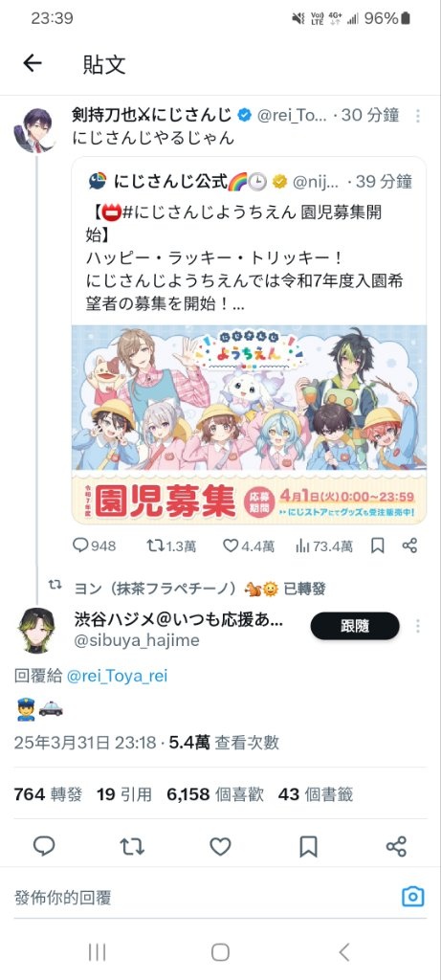Tap reply icon in bottom action row

[x=44, y=846]
